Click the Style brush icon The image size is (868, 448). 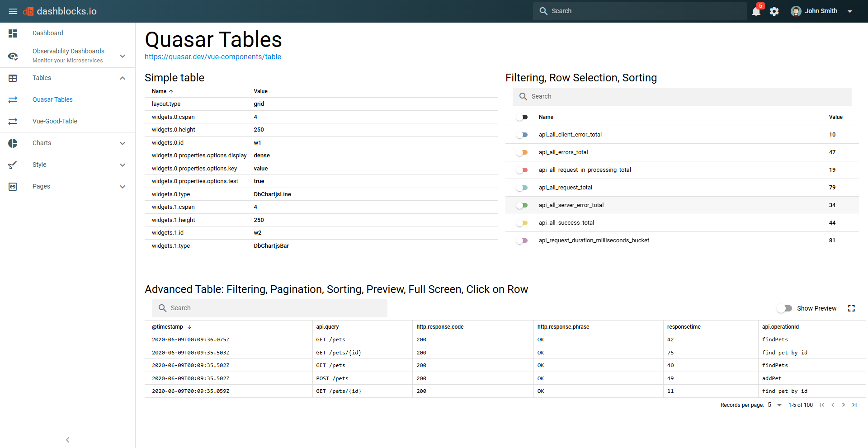(x=13, y=165)
